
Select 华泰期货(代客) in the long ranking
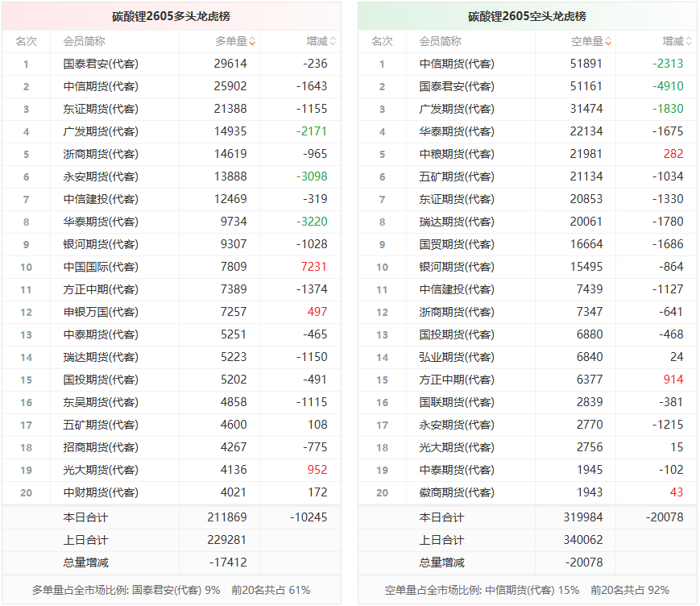101,222
